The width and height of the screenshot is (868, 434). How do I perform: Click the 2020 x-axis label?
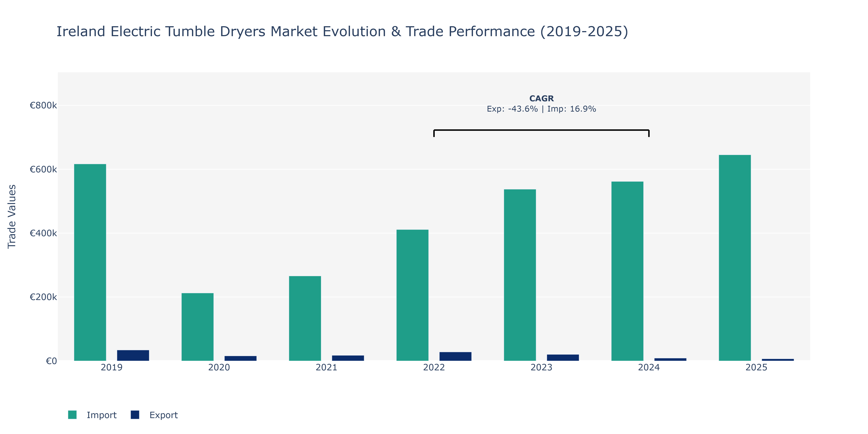point(219,368)
